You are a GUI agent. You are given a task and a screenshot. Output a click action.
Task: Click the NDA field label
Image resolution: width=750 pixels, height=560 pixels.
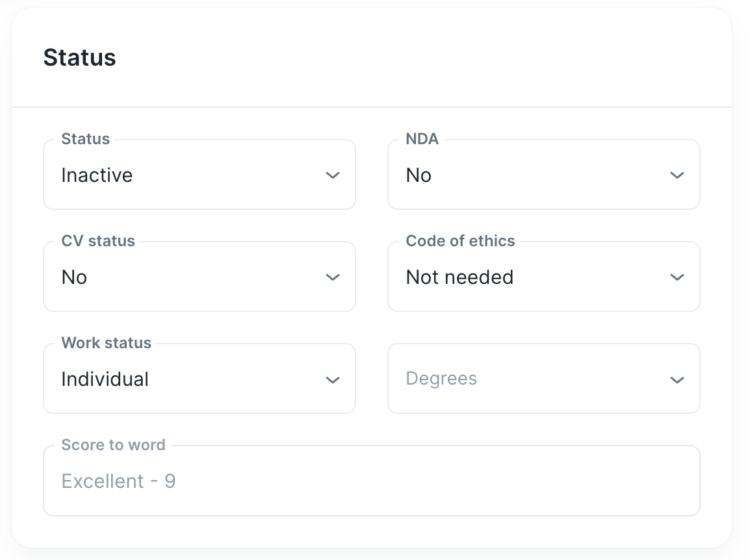(x=422, y=138)
